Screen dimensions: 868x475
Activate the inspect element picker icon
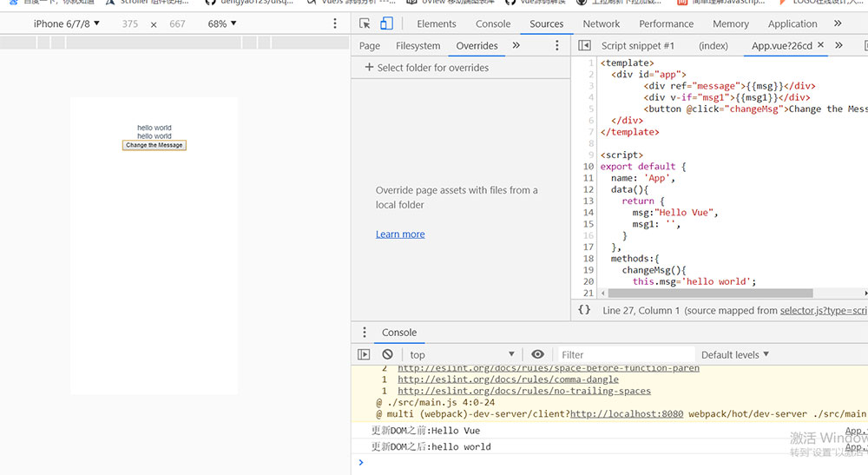[x=365, y=23]
